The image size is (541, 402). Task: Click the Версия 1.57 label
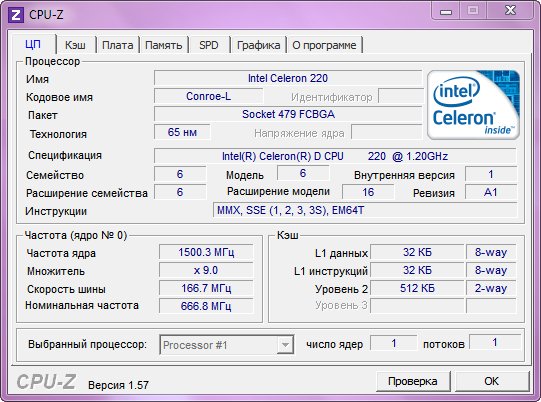click(118, 385)
